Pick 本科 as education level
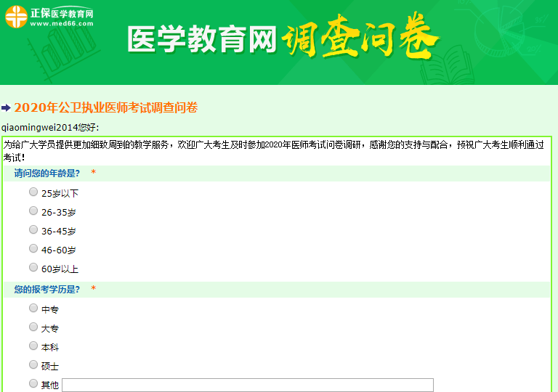Screen dimensions: 558x392 tap(33, 346)
